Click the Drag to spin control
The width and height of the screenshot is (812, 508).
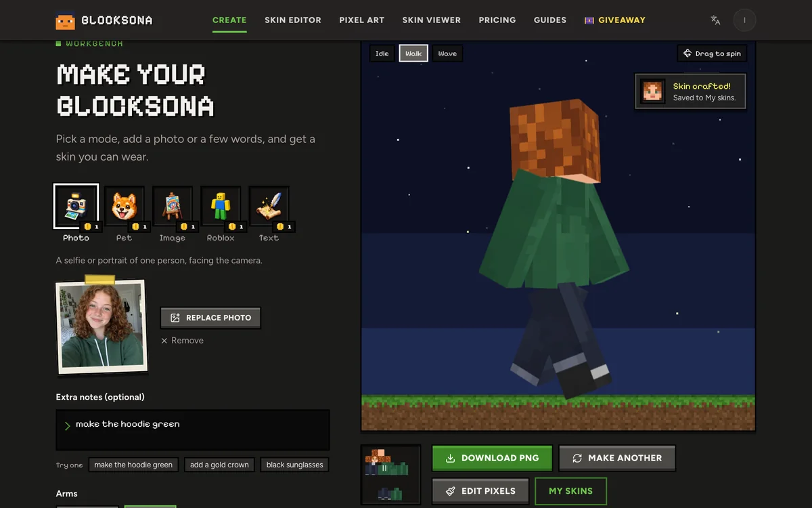[712, 54]
